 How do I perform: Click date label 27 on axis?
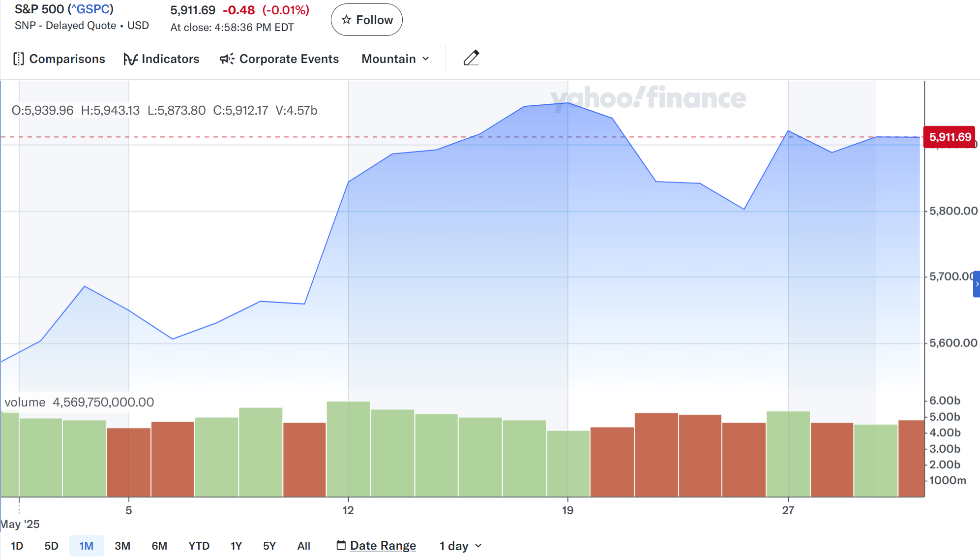click(x=788, y=510)
